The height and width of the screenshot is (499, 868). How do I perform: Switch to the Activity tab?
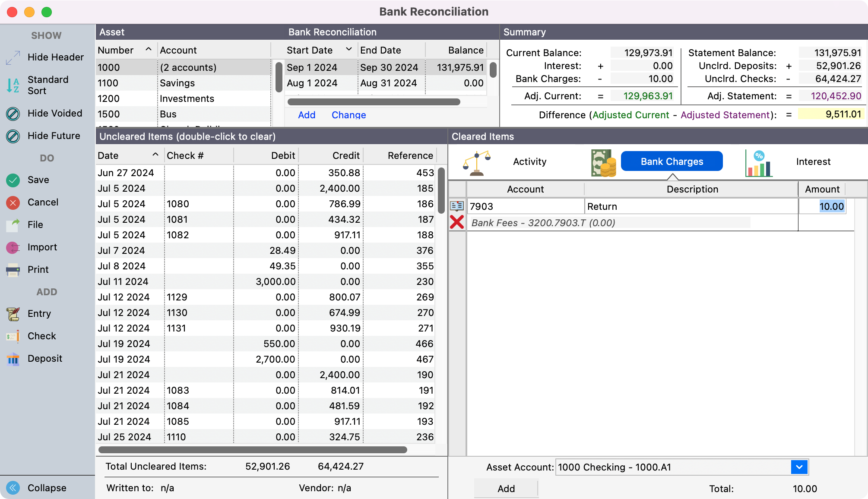[529, 161]
